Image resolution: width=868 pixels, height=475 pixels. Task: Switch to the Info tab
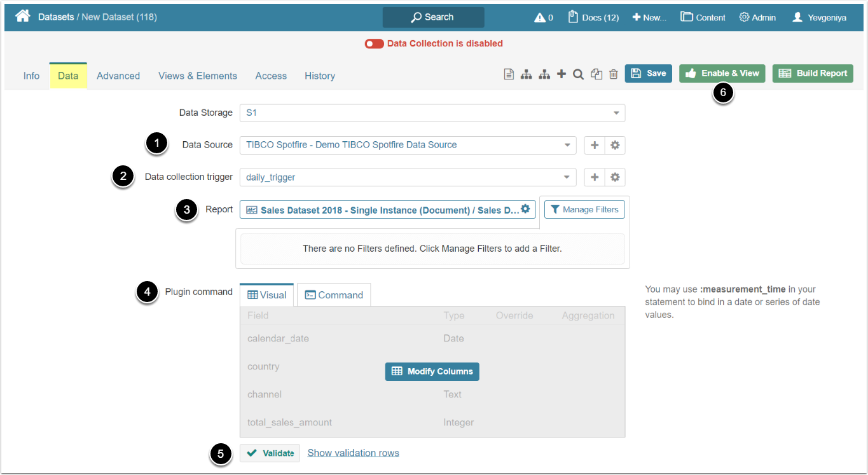click(31, 76)
